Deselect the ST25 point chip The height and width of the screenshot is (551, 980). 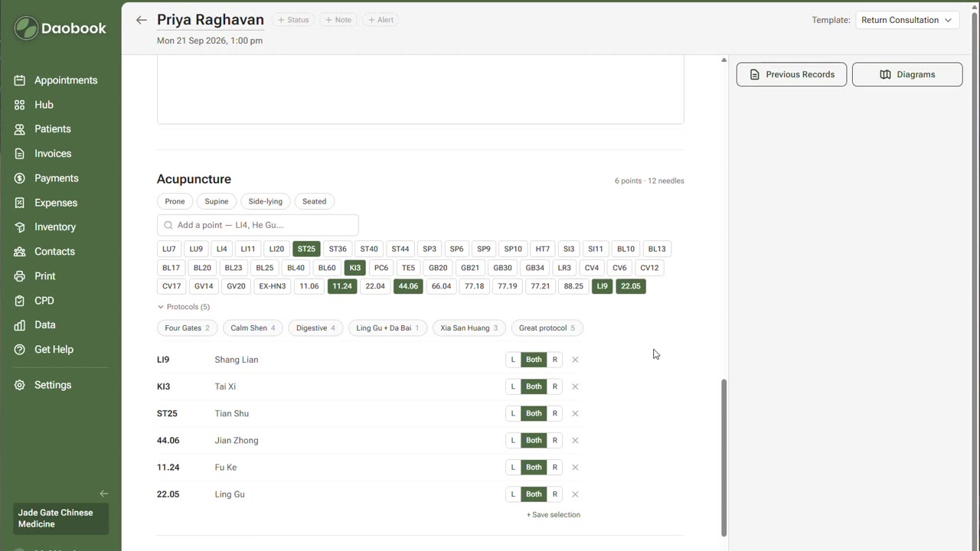[x=306, y=249]
